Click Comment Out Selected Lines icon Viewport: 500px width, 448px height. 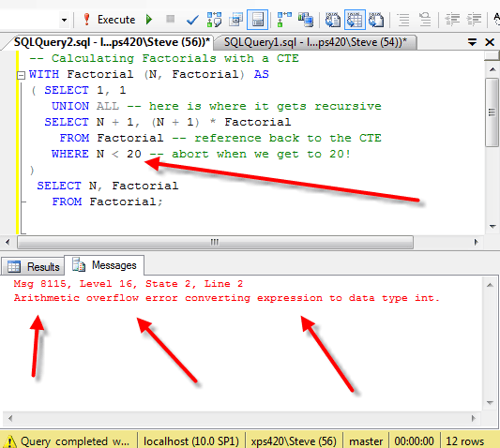tap(403, 20)
